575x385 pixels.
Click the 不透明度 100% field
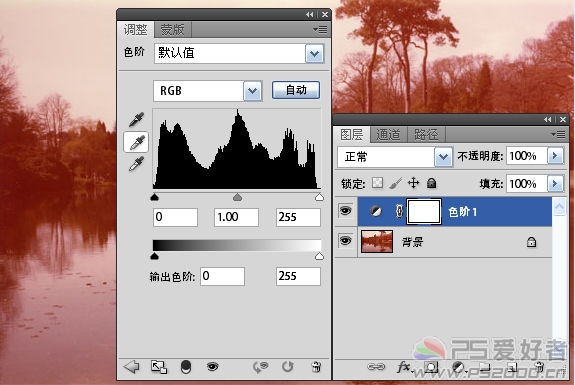[x=527, y=156]
